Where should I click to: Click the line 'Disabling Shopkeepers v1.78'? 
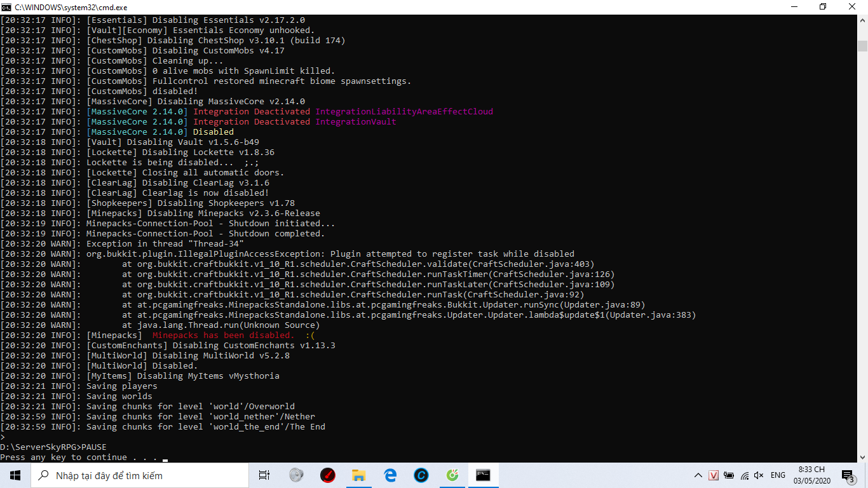coord(147,203)
